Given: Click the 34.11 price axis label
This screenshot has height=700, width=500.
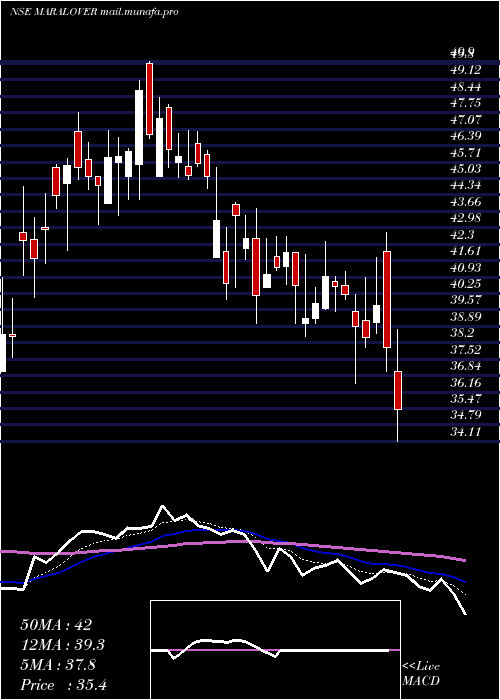Looking at the screenshot, I should (x=466, y=433).
